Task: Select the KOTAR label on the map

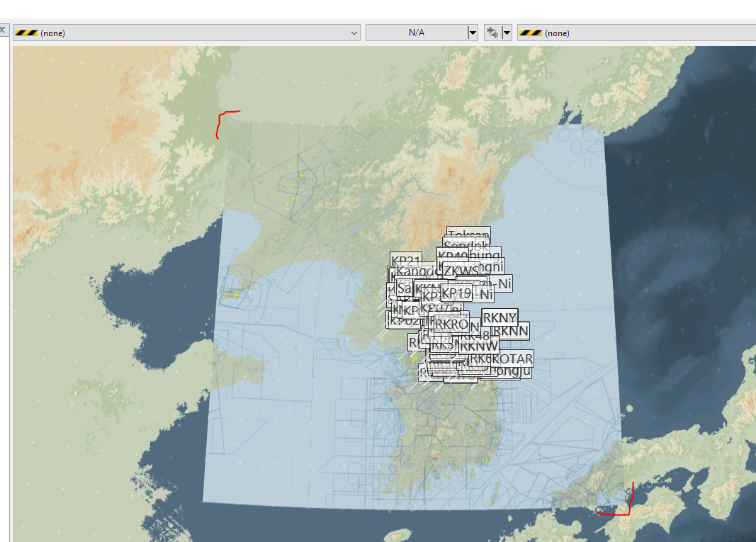Action: point(512,358)
